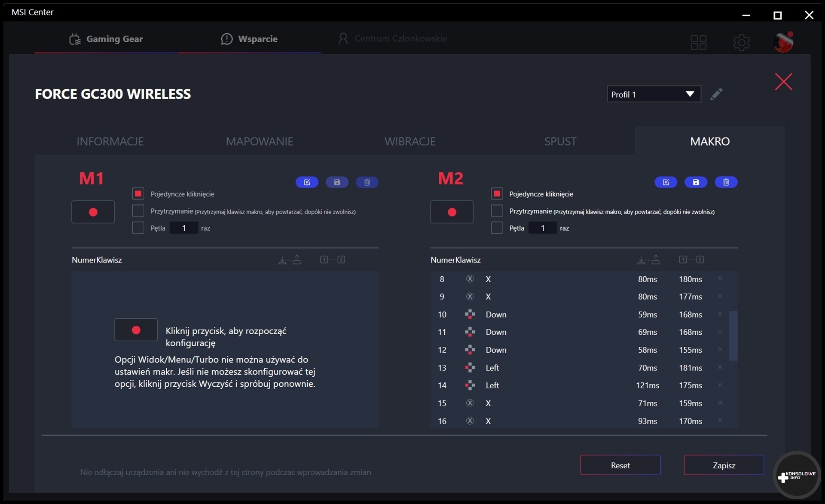
Task: Click the M2 save macro icon
Action: (696, 182)
